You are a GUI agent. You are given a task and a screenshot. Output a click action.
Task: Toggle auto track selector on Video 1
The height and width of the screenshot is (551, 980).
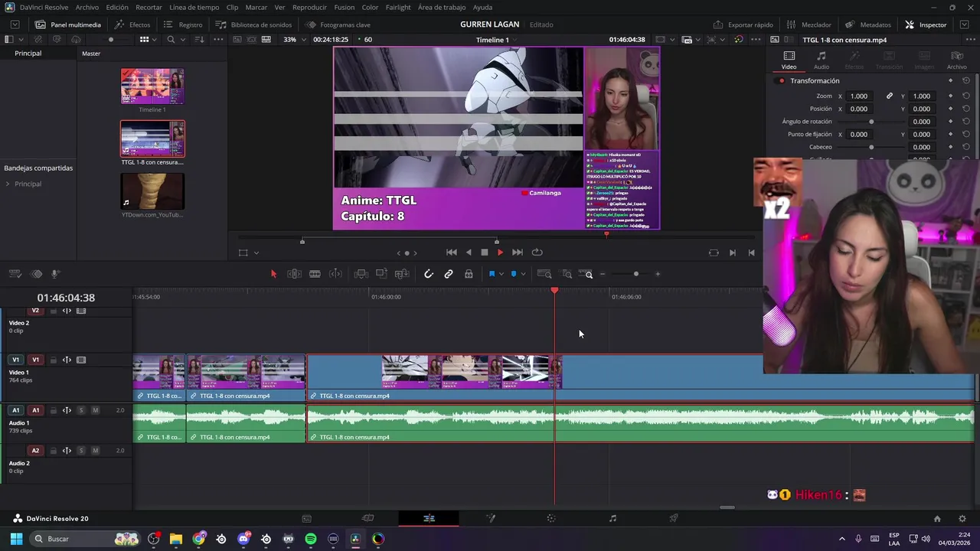[x=67, y=360]
